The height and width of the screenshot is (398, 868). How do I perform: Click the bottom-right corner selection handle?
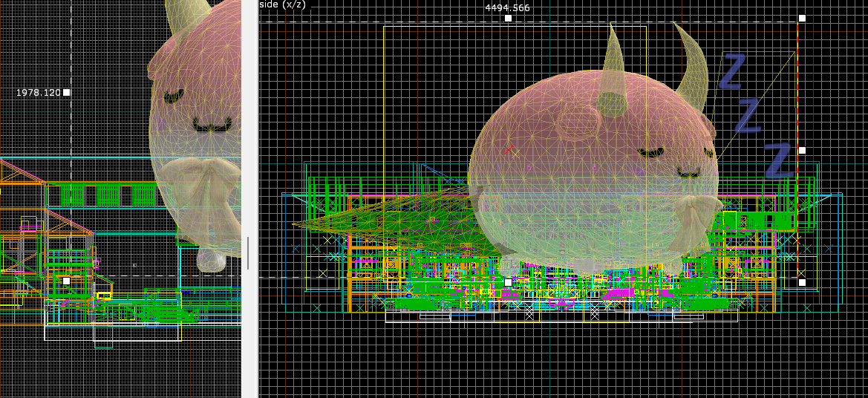pyautogui.click(x=802, y=282)
